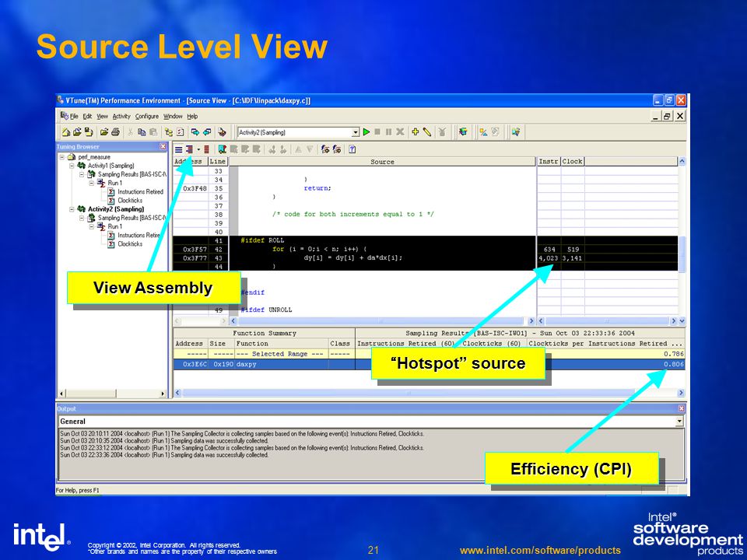Click the percent/ratio icon in the main toolbar
Viewport: 747px width, 560px height.
pyautogui.click(x=483, y=132)
